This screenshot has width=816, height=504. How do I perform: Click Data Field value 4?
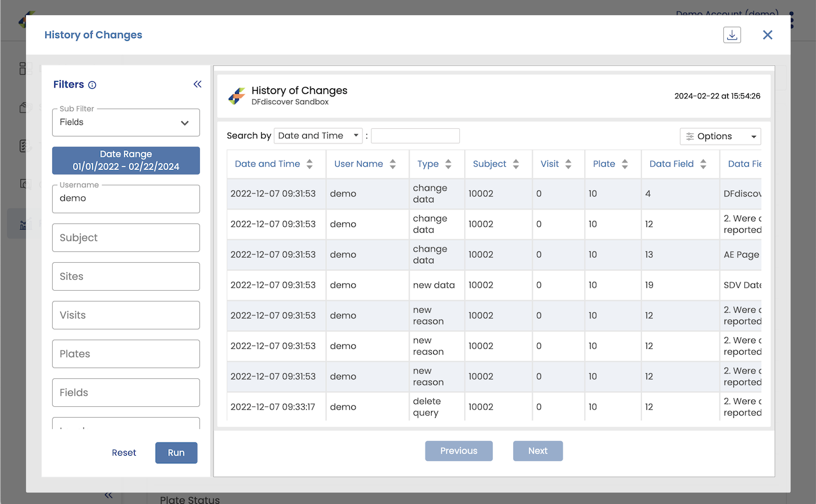(x=648, y=194)
